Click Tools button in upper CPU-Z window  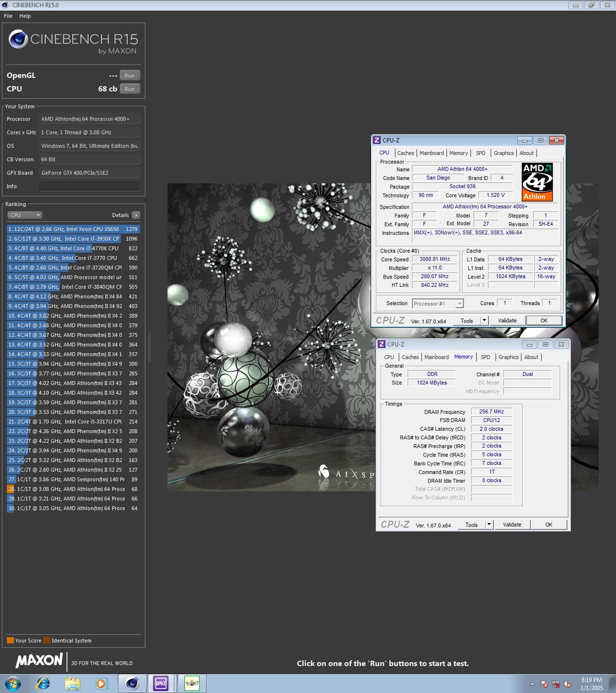click(467, 321)
